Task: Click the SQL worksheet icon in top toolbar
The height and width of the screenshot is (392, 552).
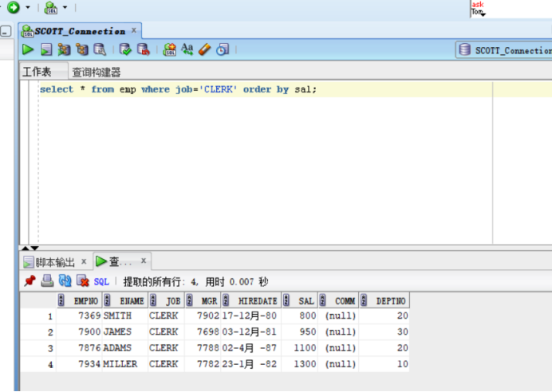Action: pyautogui.click(x=51, y=7)
